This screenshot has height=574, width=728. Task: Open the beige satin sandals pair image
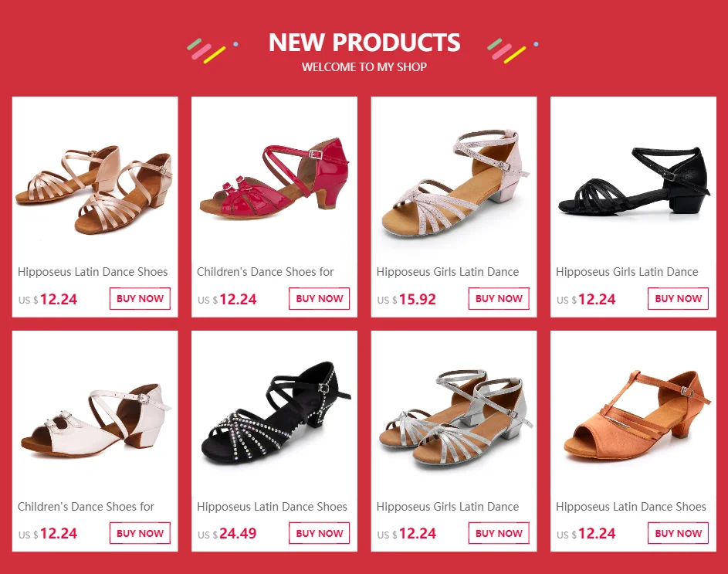pyautogui.click(x=95, y=179)
